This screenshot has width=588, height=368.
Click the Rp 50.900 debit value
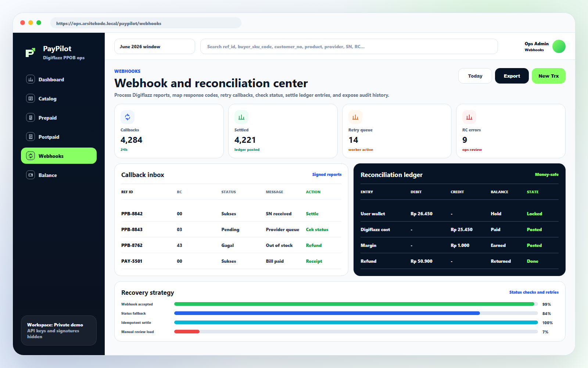point(422,261)
